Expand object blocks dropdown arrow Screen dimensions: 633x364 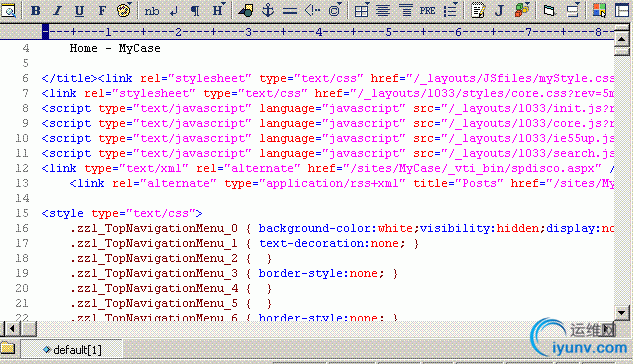(528, 4)
